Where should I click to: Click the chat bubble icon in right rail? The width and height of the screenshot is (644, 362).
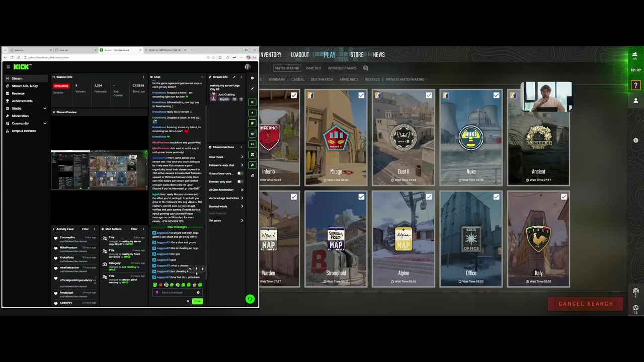pyautogui.click(x=252, y=134)
